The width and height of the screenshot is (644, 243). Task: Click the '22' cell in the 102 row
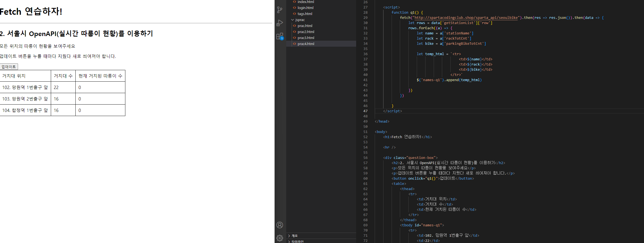click(x=63, y=87)
